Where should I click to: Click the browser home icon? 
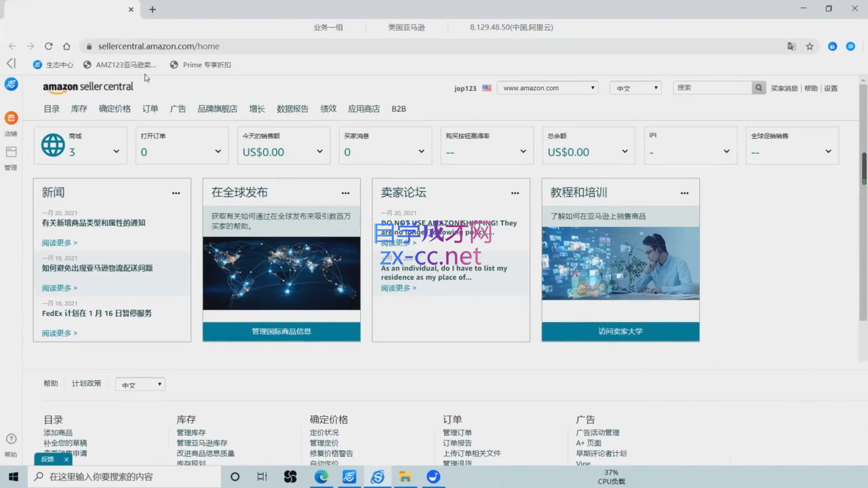pos(66,46)
